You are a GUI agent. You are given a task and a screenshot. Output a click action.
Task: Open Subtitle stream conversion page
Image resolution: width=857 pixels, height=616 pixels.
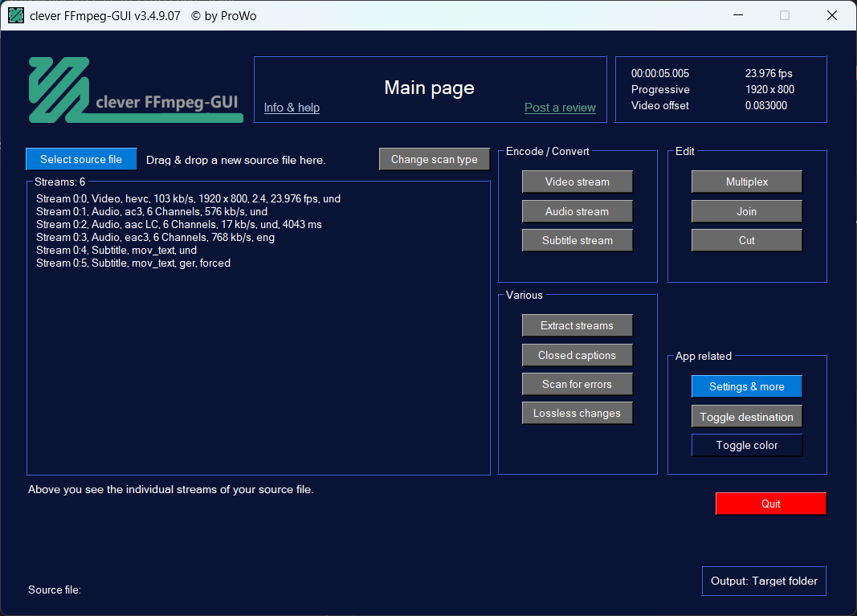pos(577,240)
